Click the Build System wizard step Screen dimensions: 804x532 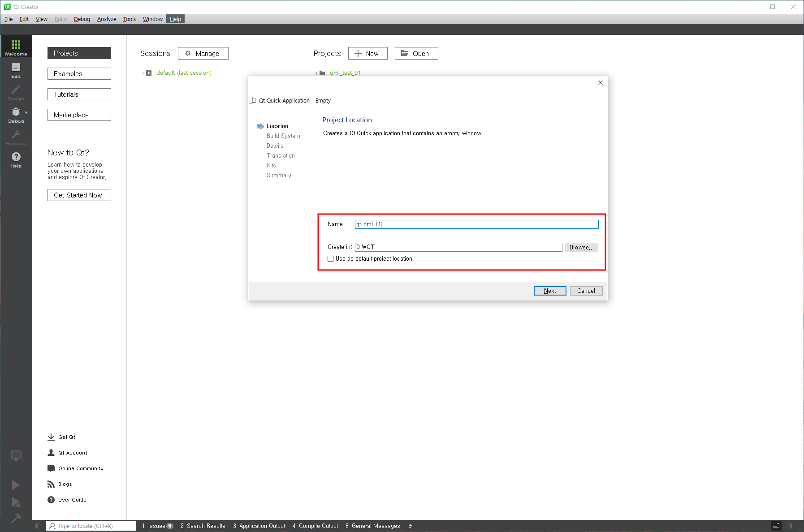283,136
